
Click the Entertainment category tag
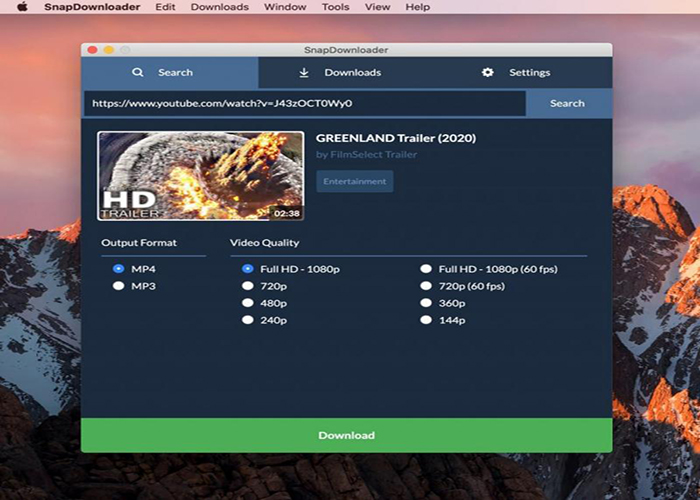click(x=355, y=181)
